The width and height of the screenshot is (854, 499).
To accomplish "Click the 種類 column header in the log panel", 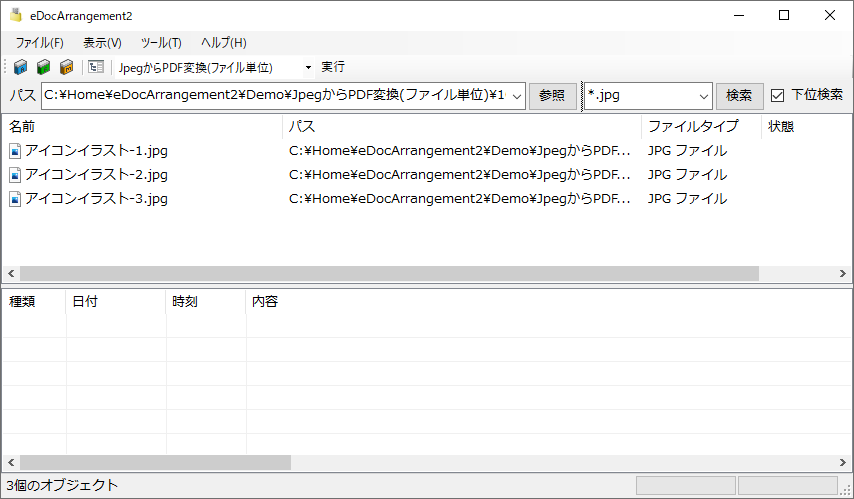I will (x=34, y=301).
